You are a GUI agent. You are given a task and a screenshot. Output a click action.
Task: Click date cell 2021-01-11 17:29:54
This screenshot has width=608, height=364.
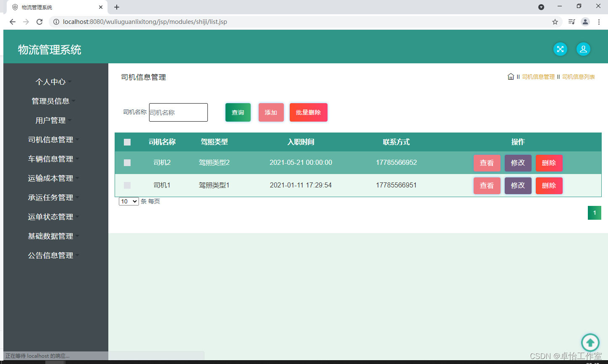301,185
